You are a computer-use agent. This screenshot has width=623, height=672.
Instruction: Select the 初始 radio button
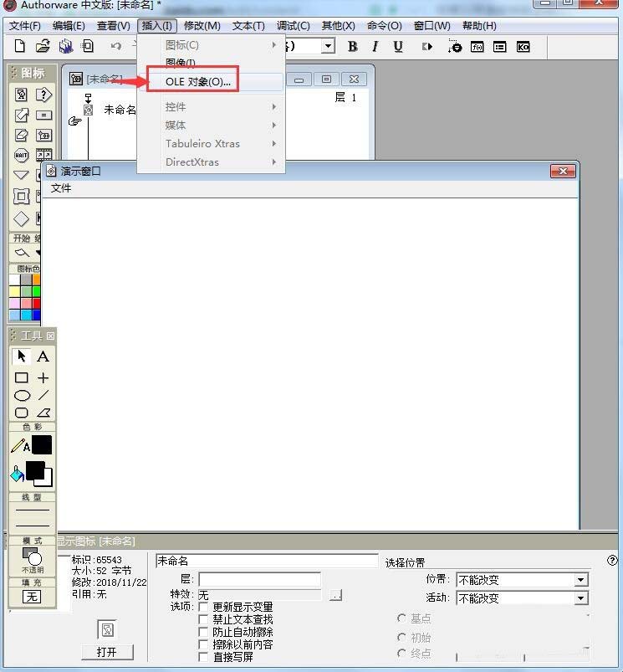pos(401,638)
